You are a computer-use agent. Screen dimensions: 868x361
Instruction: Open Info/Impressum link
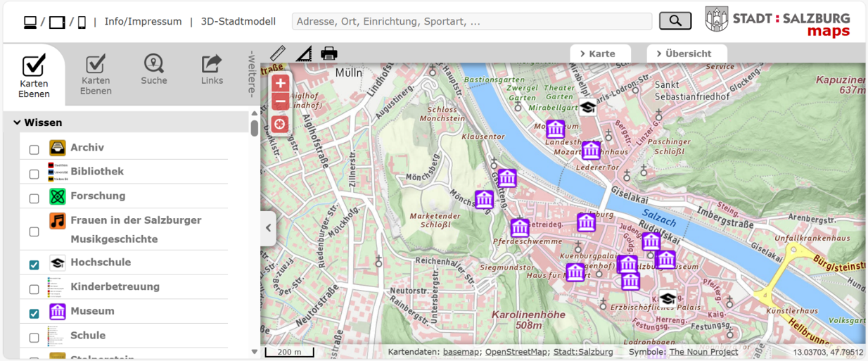143,22
